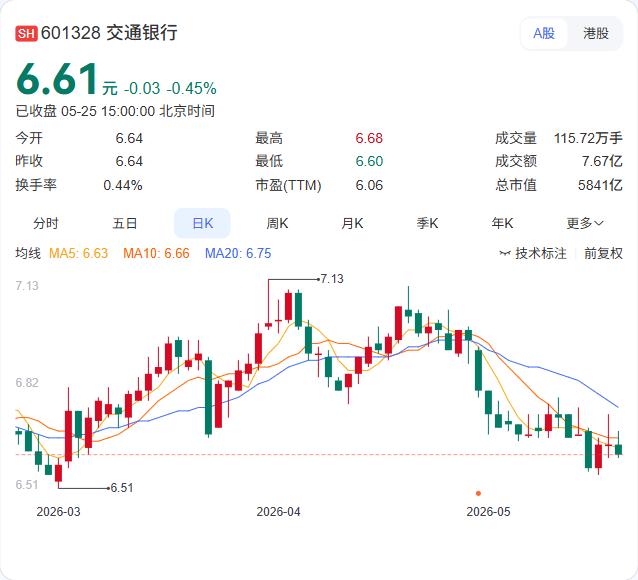
Task: Click the 总市值 value 5841亿
Action: pyautogui.click(x=600, y=185)
